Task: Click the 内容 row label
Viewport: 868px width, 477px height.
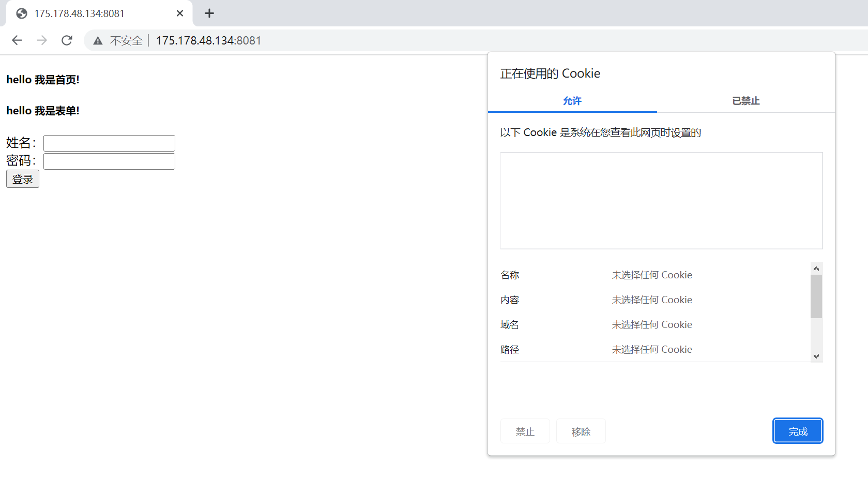Action: pyautogui.click(x=510, y=300)
